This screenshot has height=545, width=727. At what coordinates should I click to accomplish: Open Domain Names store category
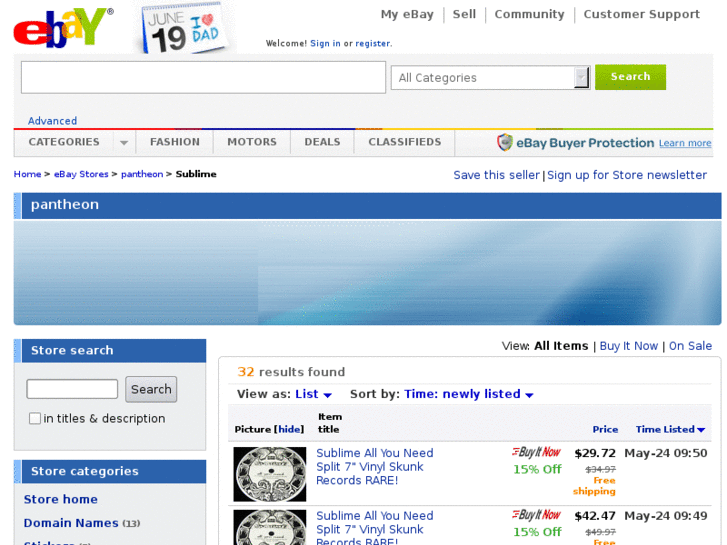click(x=71, y=523)
